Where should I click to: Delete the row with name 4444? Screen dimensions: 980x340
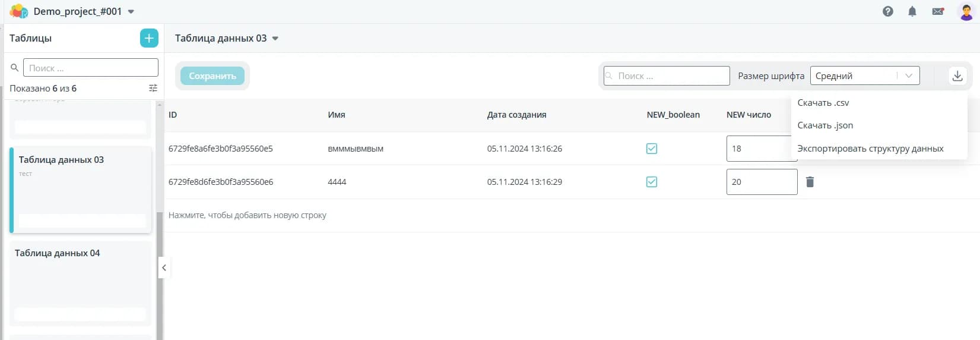pos(810,182)
